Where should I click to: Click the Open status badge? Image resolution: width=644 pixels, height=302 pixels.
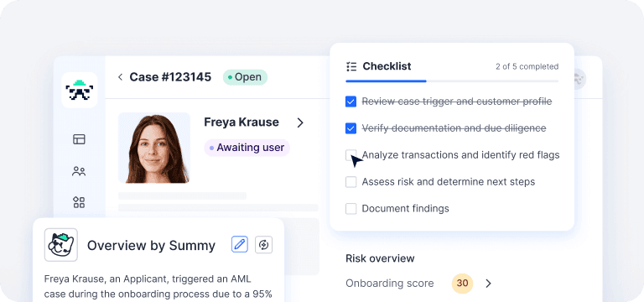[245, 77]
